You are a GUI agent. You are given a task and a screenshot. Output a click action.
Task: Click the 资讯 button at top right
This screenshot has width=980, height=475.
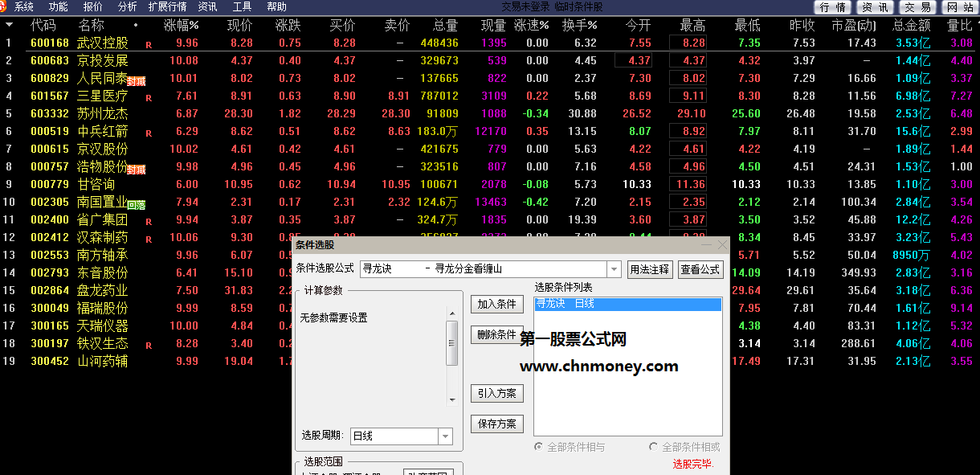tap(875, 7)
